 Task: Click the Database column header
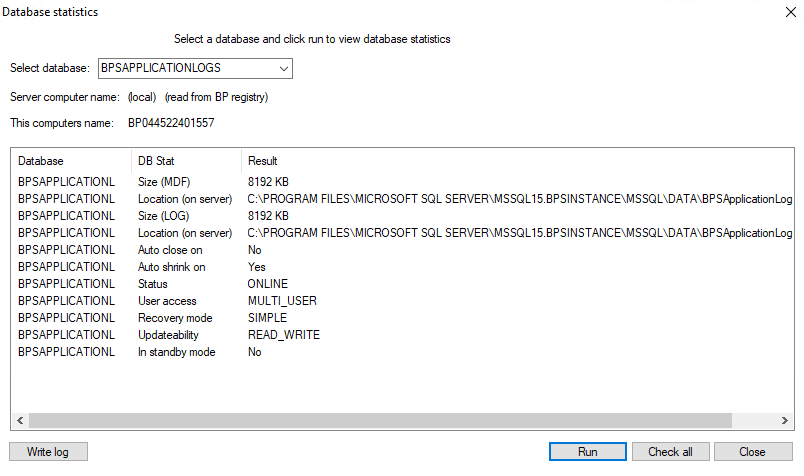tap(71, 161)
